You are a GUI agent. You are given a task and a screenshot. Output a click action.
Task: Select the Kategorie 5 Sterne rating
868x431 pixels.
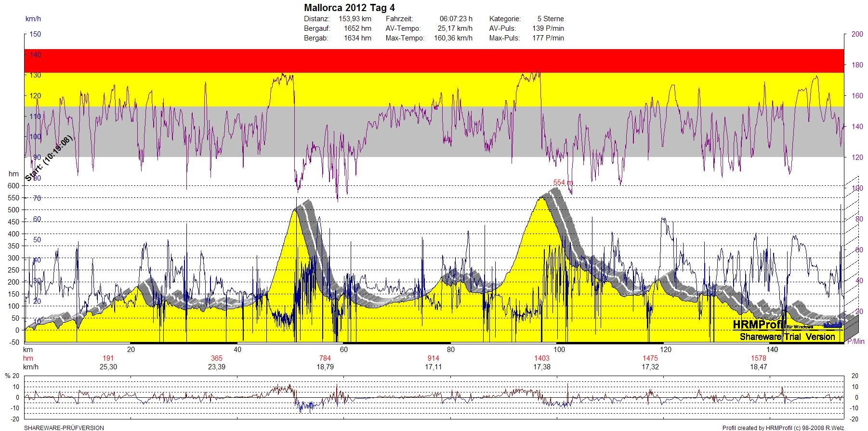tap(551, 19)
